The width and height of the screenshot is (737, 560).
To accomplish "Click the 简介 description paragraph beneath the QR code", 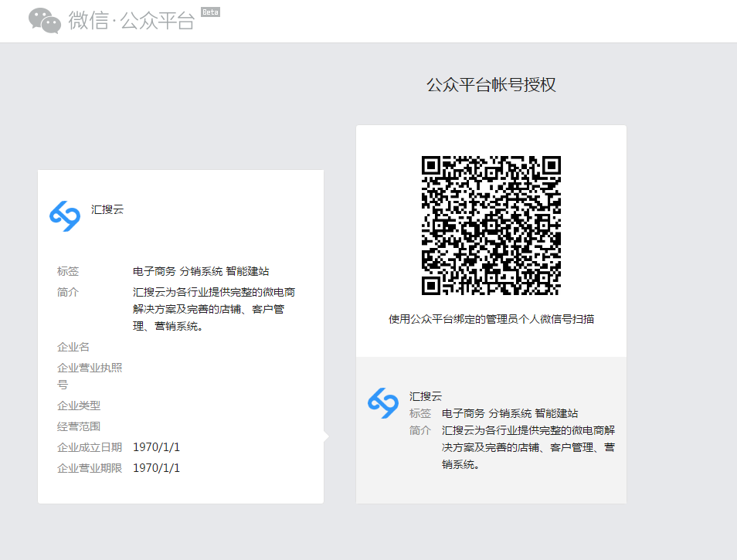I will (x=528, y=447).
